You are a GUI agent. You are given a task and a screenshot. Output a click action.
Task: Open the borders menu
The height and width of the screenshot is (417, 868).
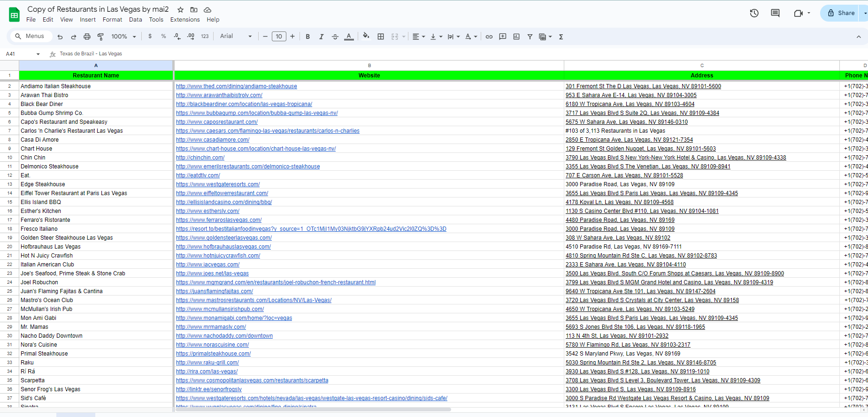pos(381,37)
